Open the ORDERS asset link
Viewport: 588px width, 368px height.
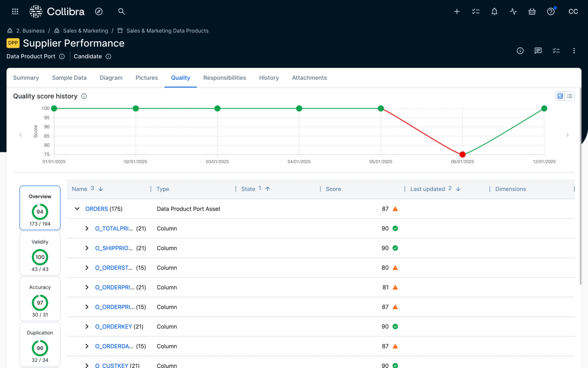coord(97,209)
